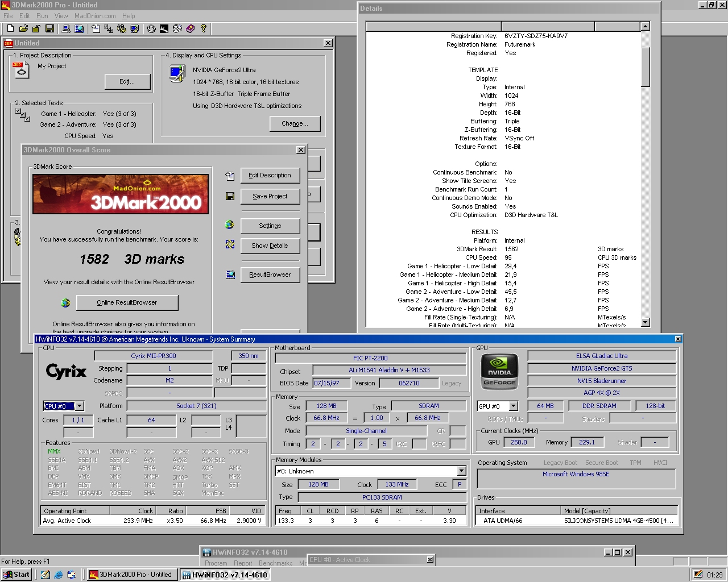Click the Save Project button
The image size is (728, 582).
pyautogui.click(x=270, y=196)
